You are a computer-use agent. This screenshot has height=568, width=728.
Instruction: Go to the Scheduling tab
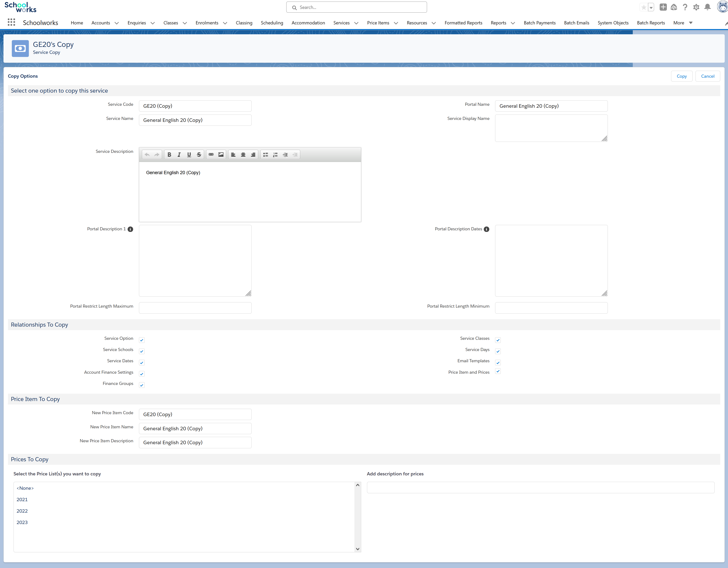point(272,23)
